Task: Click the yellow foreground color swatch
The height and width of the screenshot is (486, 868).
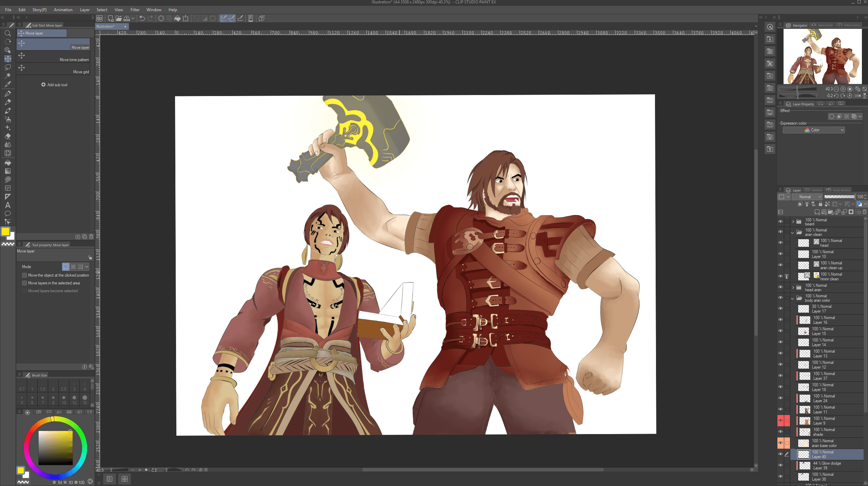Action: [5, 232]
